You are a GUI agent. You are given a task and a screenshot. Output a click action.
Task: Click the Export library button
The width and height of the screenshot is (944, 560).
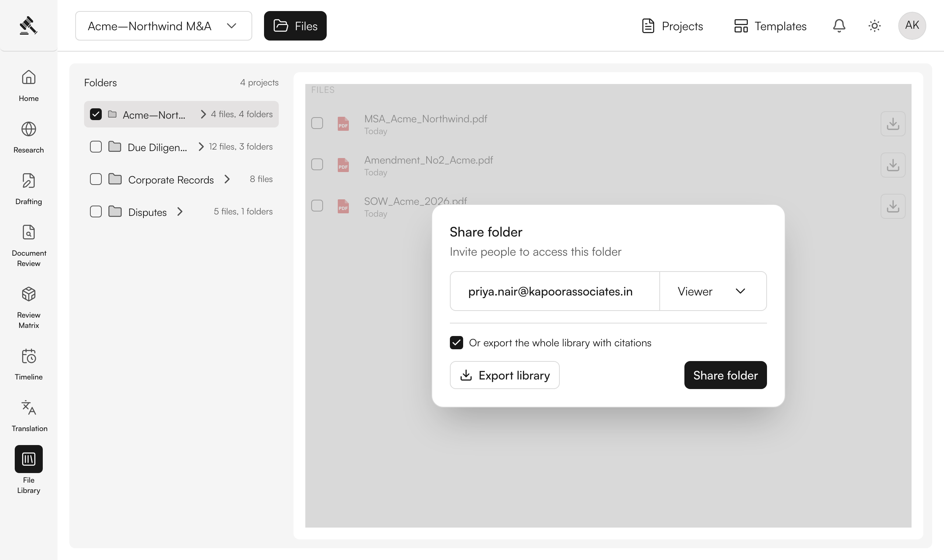504,375
